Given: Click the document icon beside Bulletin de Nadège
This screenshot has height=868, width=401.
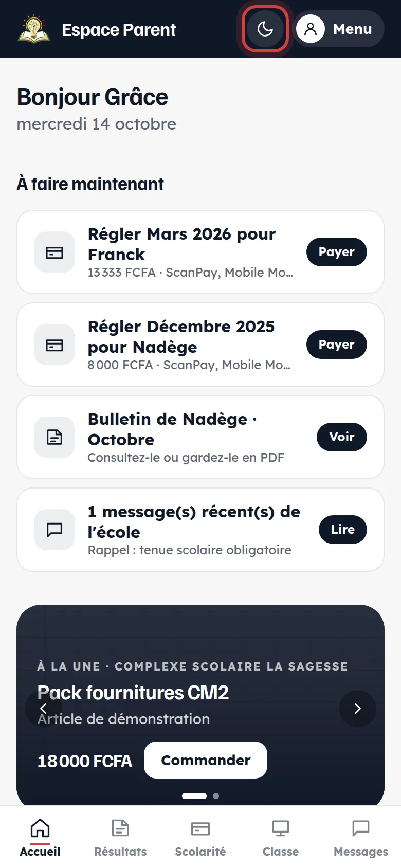Looking at the screenshot, I should tap(54, 437).
